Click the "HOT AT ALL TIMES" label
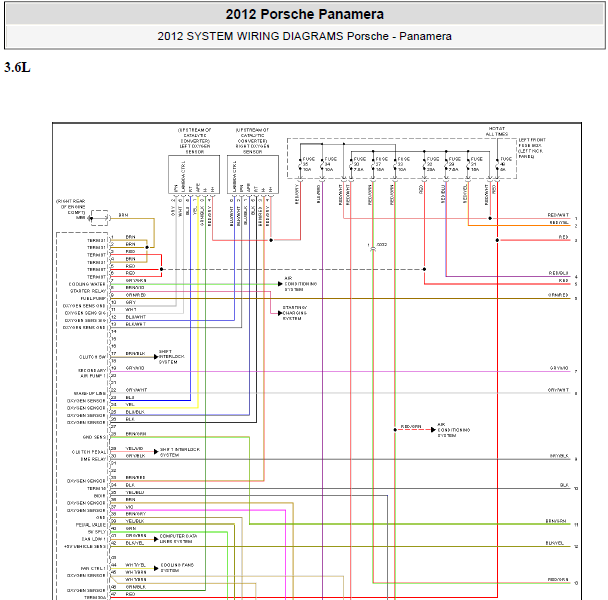608x600 pixels. [497, 131]
